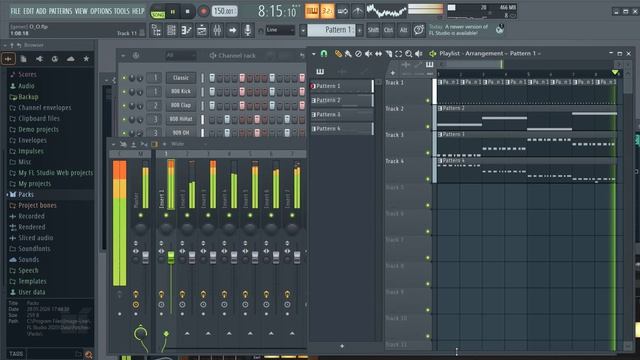
Task: Open the FILE menu
Action: coord(16,11)
